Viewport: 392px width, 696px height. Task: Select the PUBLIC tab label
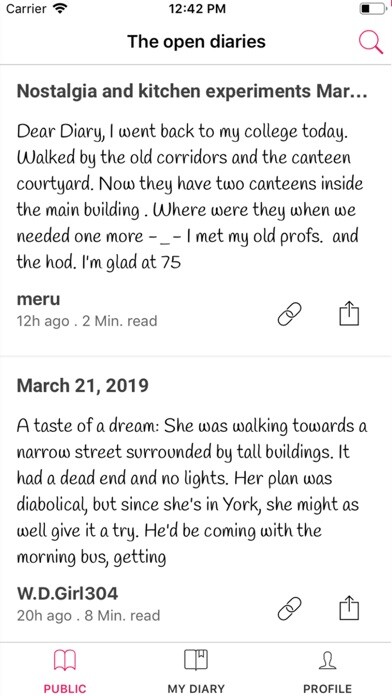click(65, 689)
